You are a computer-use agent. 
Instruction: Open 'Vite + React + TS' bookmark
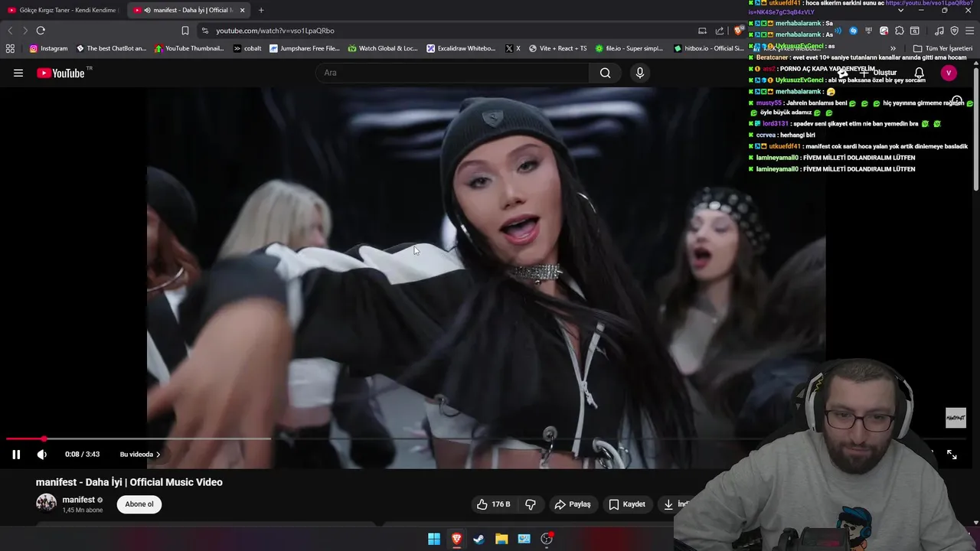point(557,48)
